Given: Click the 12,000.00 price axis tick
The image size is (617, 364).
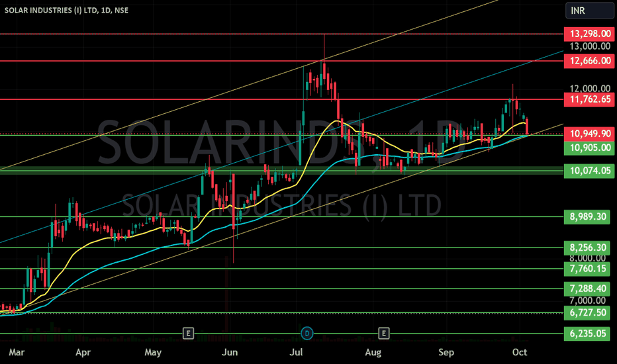Looking at the screenshot, I should click(x=590, y=89).
